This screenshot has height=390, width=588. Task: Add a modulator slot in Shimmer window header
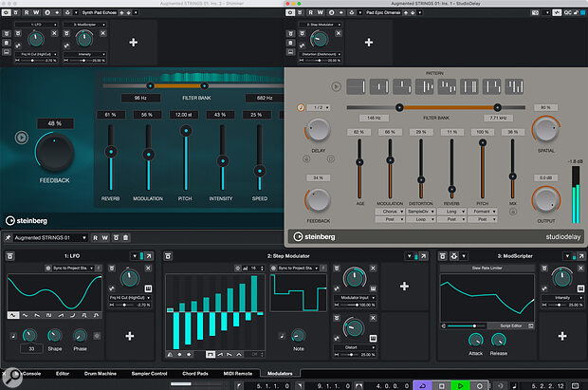click(x=133, y=43)
